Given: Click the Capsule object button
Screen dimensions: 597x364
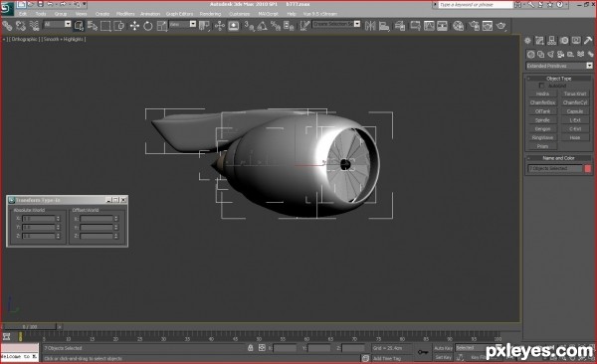Looking at the screenshot, I should [575, 111].
